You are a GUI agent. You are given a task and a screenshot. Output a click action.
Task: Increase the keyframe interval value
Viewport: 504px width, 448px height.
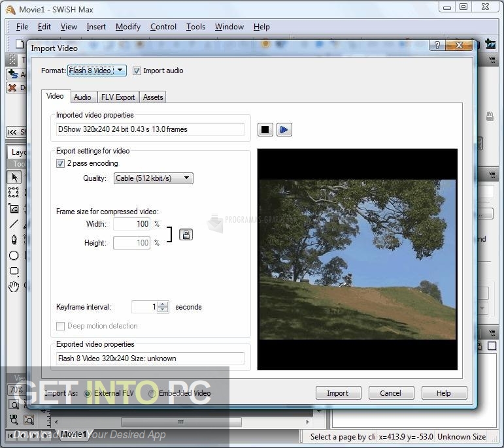click(x=163, y=304)
